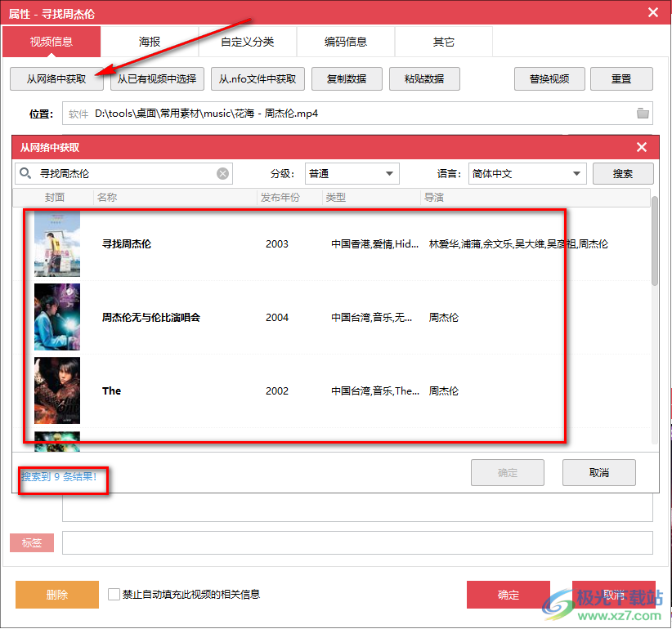Click the 标签 tag button
The height and width of the screenshot is (629, 672).
32,543
